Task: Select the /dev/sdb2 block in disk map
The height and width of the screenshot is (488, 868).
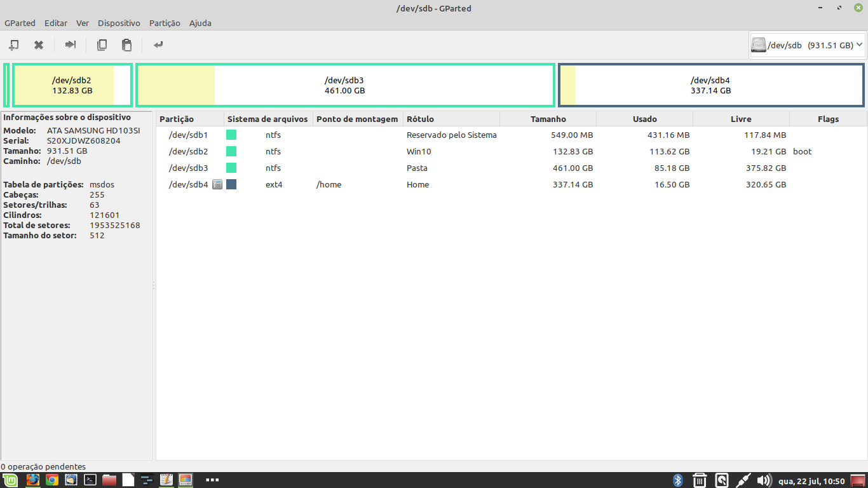Action: pyautogui.click(x=72, y=85)
